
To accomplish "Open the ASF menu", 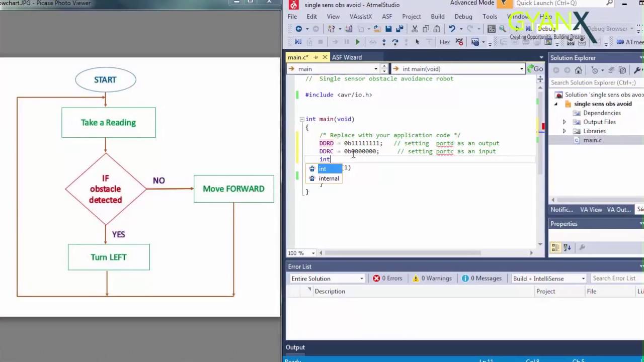I will click(387, 17).
